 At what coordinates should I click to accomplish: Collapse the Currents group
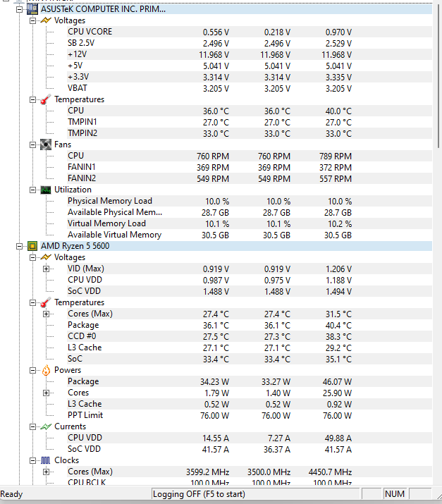tap(33, 427)
